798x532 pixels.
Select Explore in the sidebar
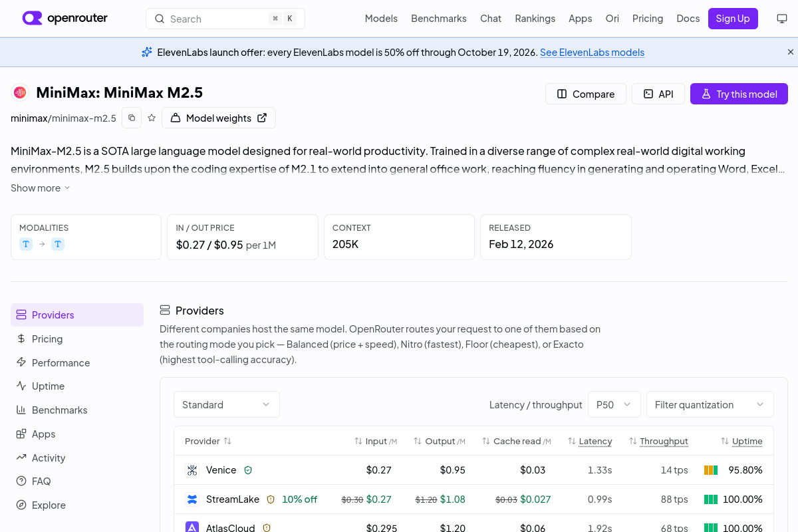coord(77,505)
